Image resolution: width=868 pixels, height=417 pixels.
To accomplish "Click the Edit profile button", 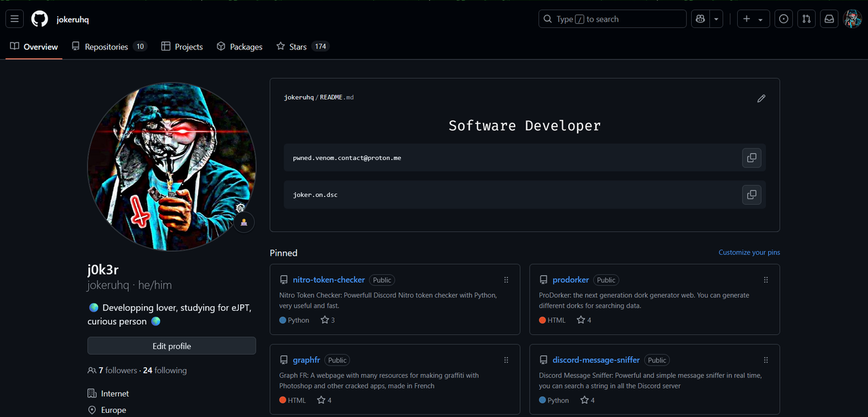I will click(x=172, y=346).
